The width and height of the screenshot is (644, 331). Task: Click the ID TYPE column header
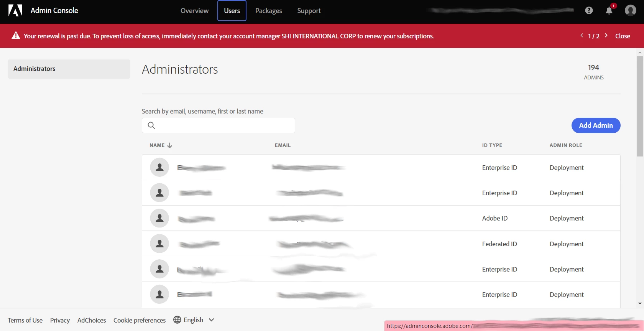(492, 145)
